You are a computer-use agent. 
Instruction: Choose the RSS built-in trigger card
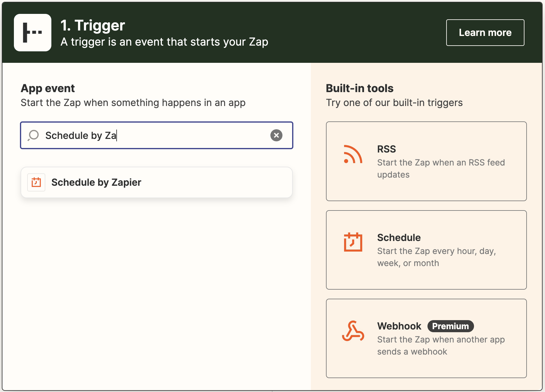tap(426, 161)
